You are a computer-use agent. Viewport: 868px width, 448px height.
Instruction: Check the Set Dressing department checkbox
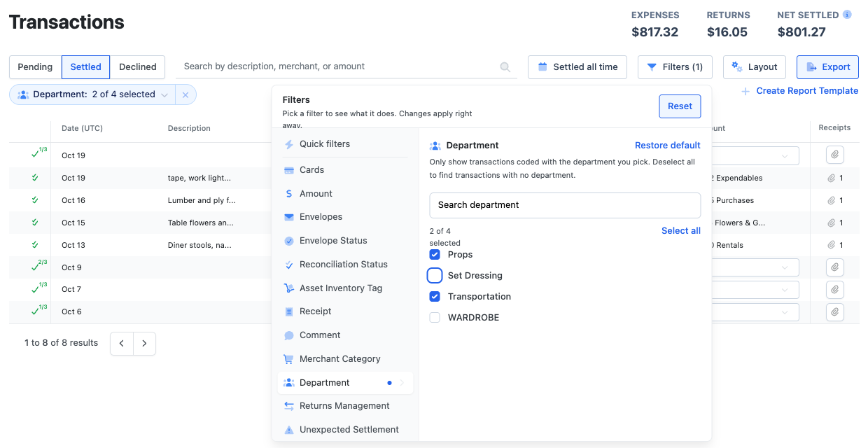[x=435, y=276]
